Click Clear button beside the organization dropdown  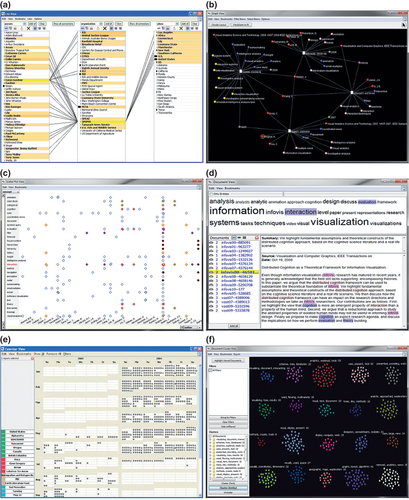coord(119,24)
